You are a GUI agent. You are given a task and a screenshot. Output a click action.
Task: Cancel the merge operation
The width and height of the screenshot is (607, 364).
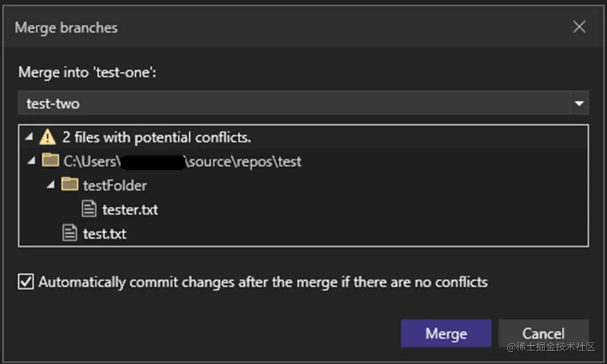544,333
